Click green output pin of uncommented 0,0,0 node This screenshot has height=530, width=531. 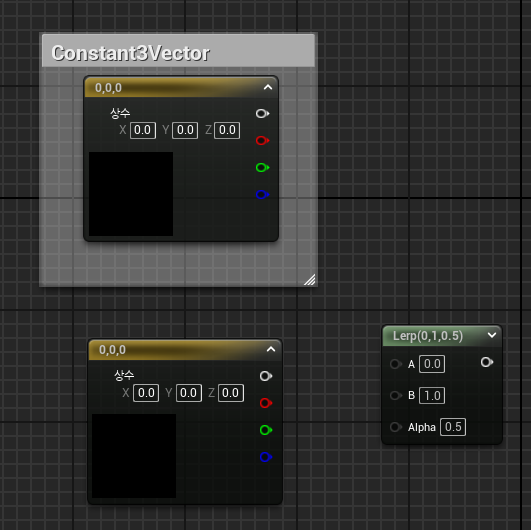point(266,430)
